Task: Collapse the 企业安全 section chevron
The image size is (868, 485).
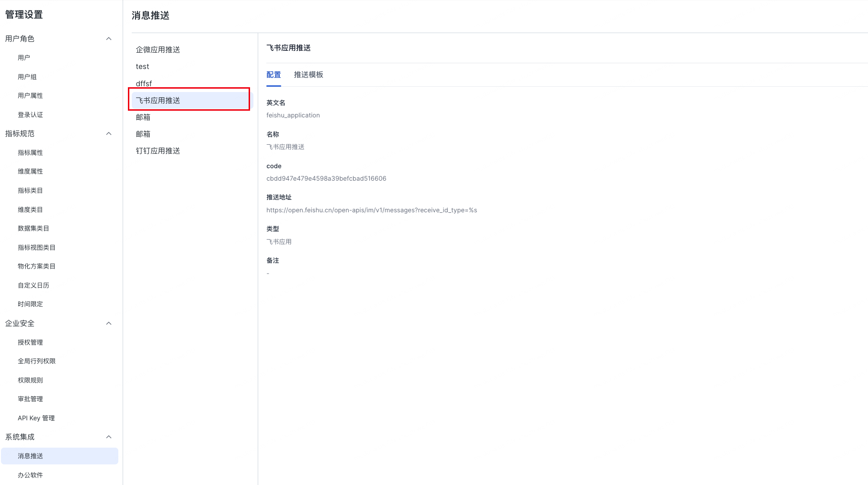Action: (109, 323)
